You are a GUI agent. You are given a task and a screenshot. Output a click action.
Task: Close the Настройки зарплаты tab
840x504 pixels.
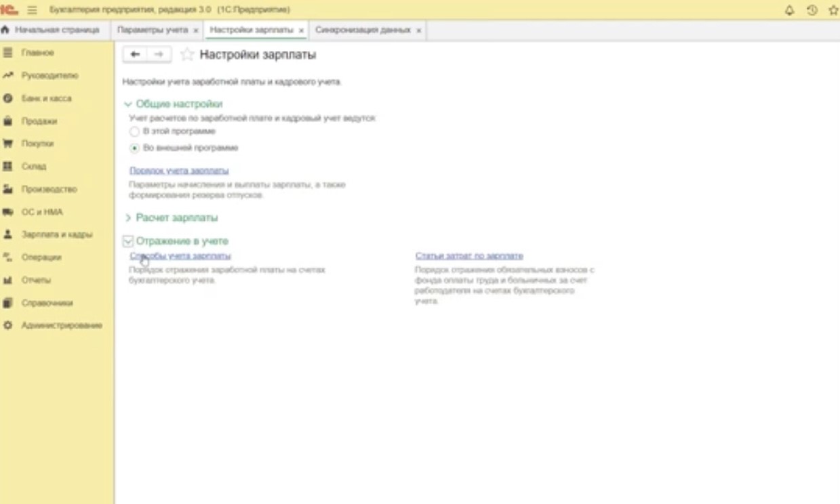[301, 30]
